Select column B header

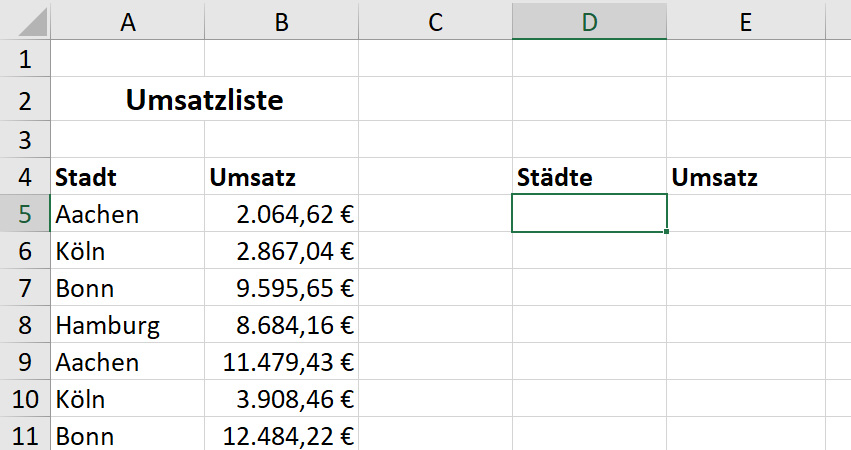pyautogui.click(x=281, y=22)
